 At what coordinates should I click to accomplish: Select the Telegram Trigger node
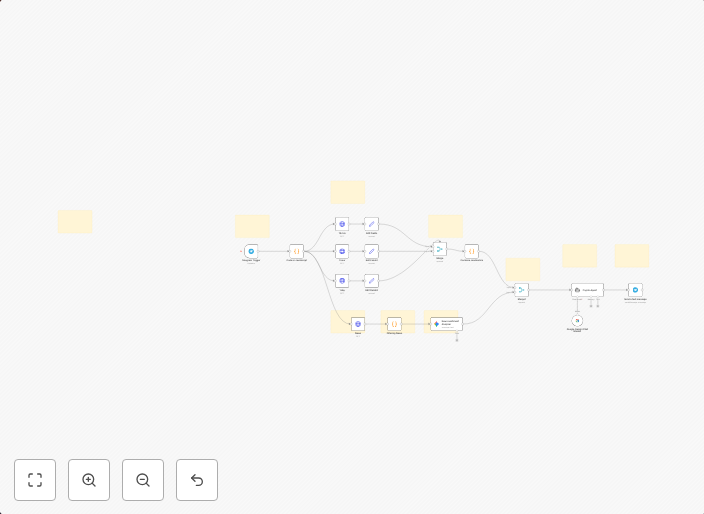[x=251, y=251]
